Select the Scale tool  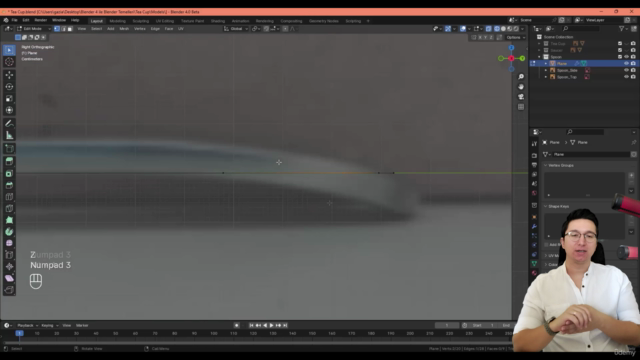[x=9, y=98]
